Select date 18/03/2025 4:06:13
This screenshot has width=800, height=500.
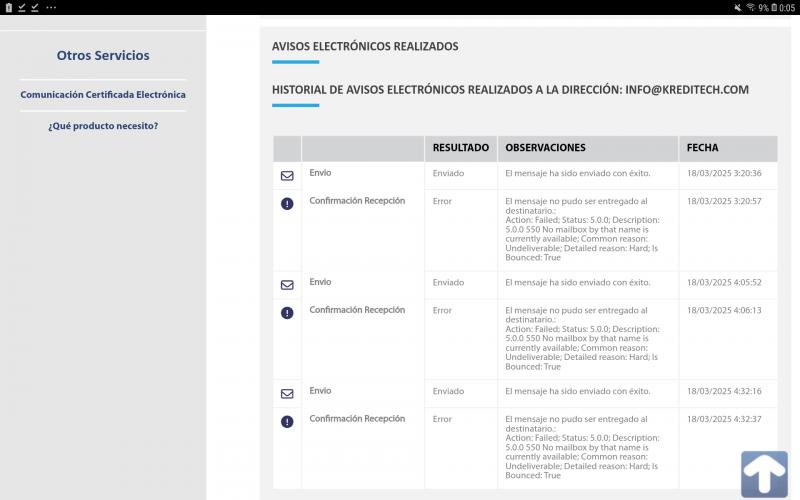724,310
